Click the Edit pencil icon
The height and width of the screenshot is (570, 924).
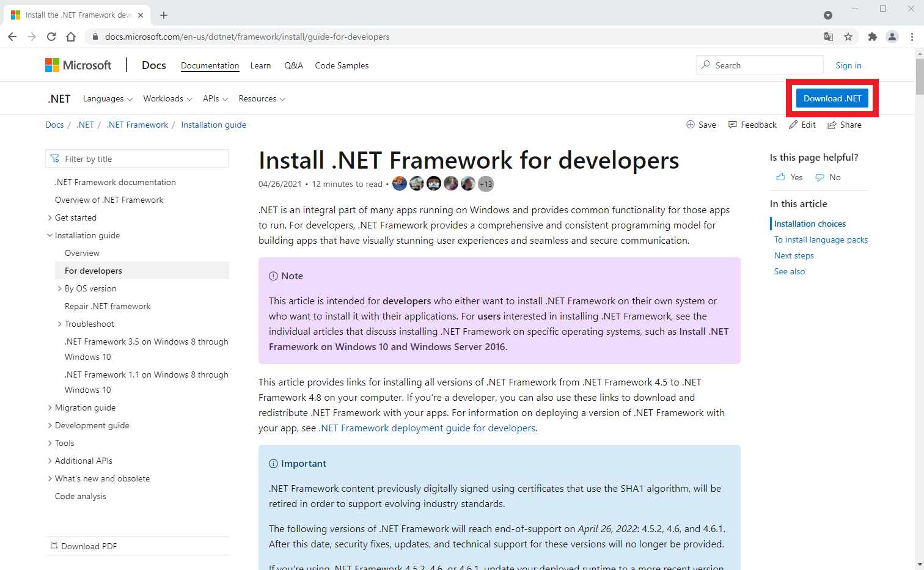pos(793,125)
